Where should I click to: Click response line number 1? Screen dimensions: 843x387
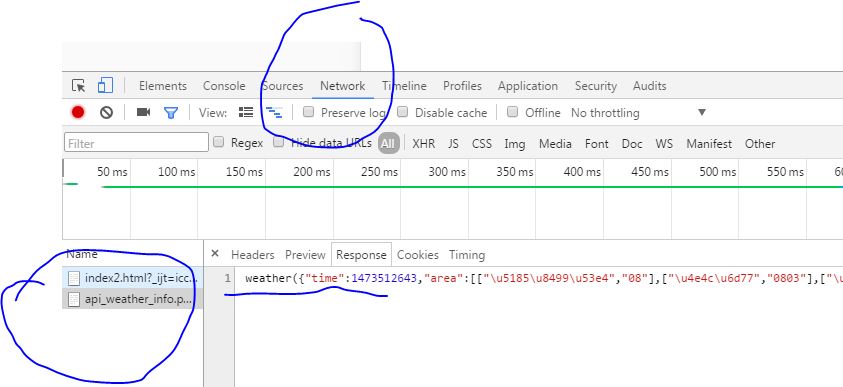(x=228, y=278)
